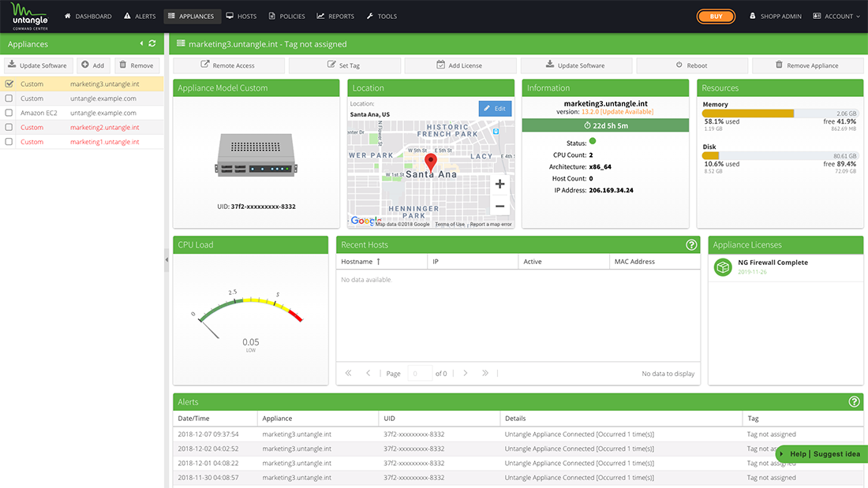Reboot the appliance
The image size is (868, 488).
[x=692, y=65]
